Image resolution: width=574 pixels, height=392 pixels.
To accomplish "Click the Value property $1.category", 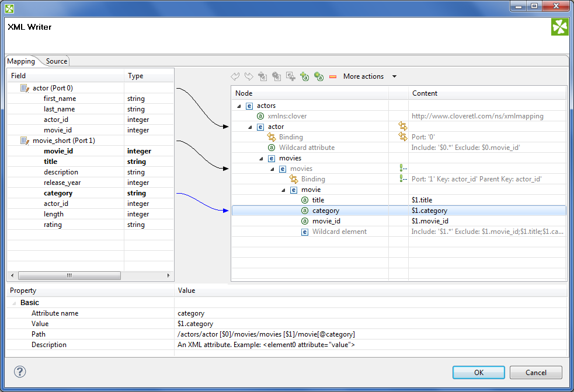I will pos(195,324).
